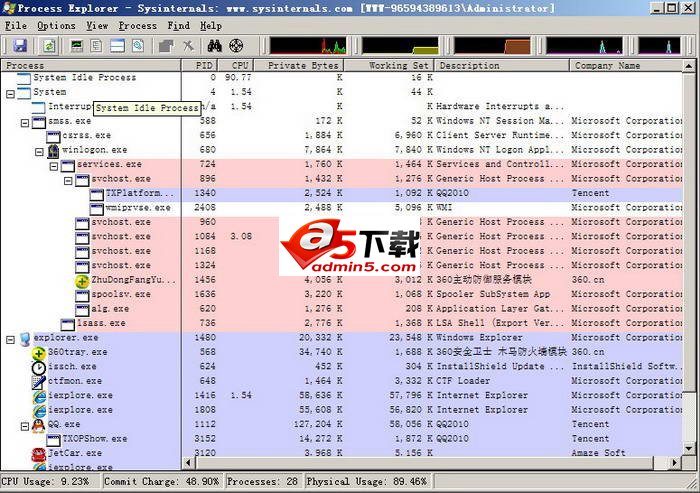Click the vertical scrollbar down arrow
This screenshot has height=493, width=700.
(x=689, y=448)
